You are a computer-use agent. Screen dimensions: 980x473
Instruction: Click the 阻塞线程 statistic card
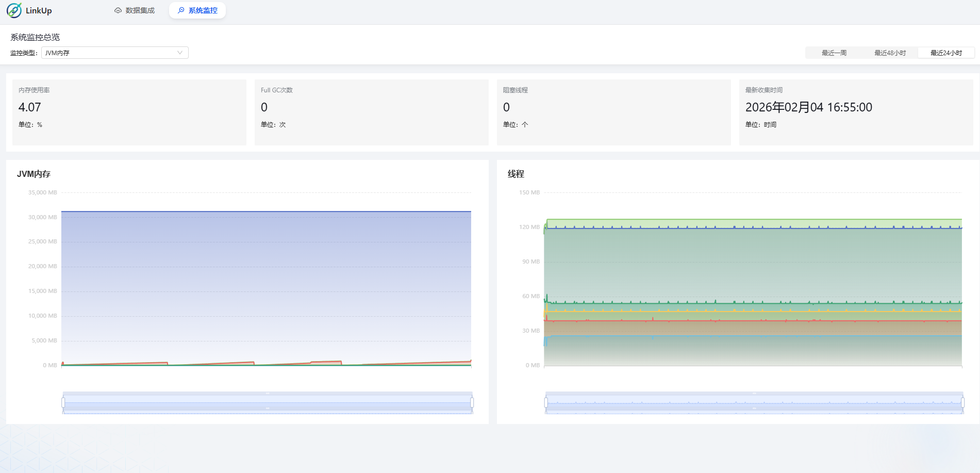613,112
